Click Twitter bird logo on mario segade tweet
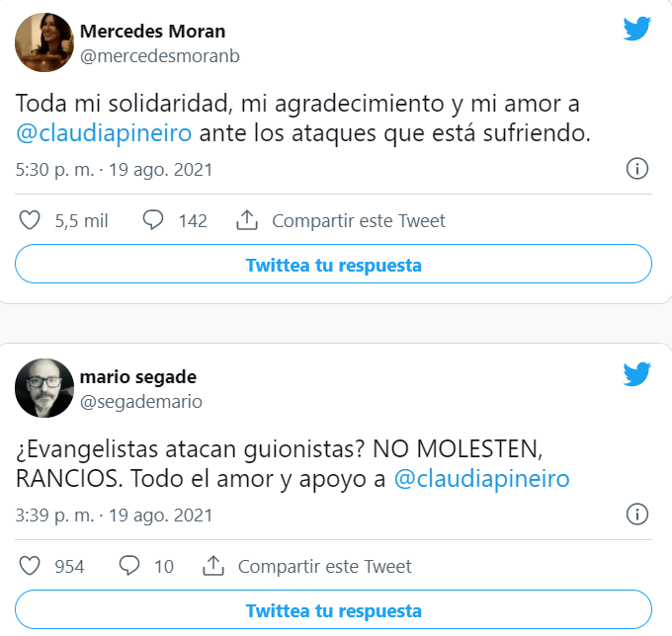The height and width of the screenshot is (636, 672). (636, 374)
